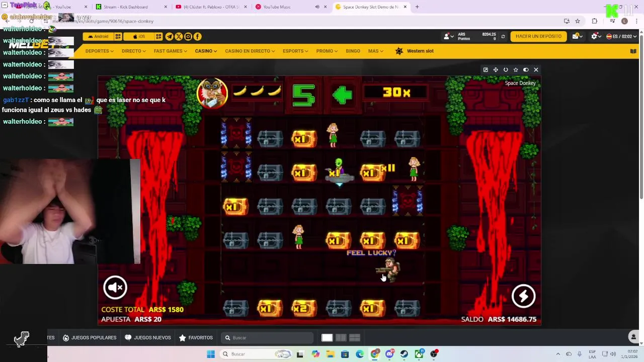The height and width of the screenshot is (362, 644).
Task: Bookmark this page with the star
Action: (578, 21)
